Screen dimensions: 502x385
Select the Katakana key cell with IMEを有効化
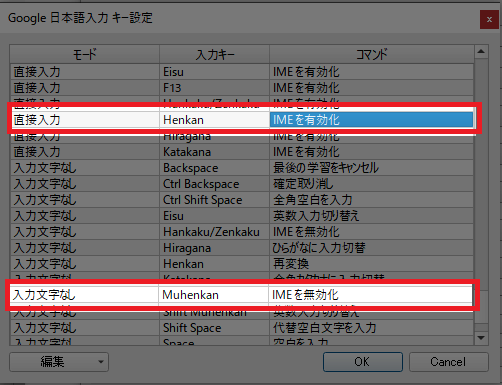coord(214,152)
